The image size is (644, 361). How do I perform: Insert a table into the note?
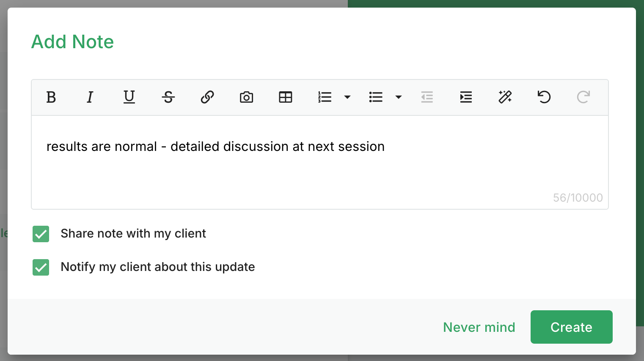click(x=286, y=97)
